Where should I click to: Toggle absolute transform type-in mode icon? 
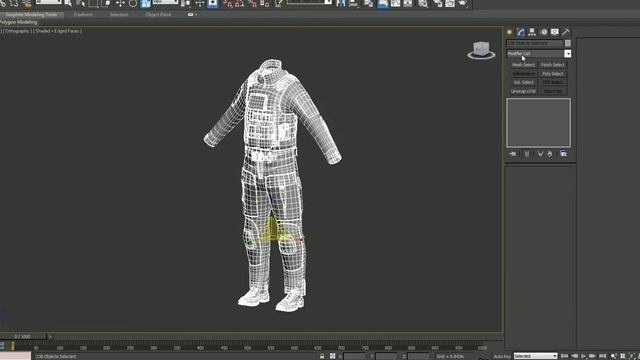click(333, 356)
